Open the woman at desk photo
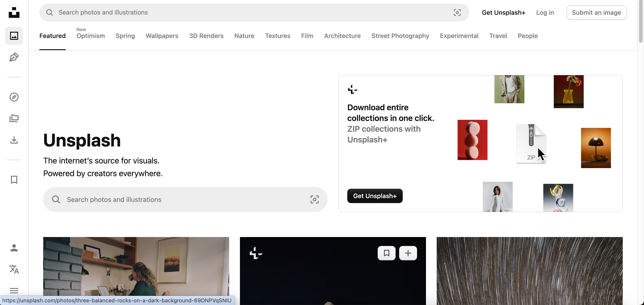Screen dimensions: 644x305 136,271
